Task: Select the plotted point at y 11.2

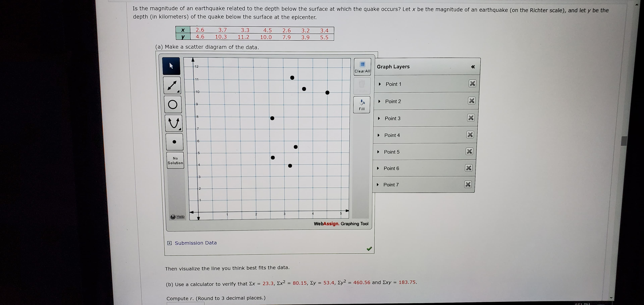Action: point(292,78)
